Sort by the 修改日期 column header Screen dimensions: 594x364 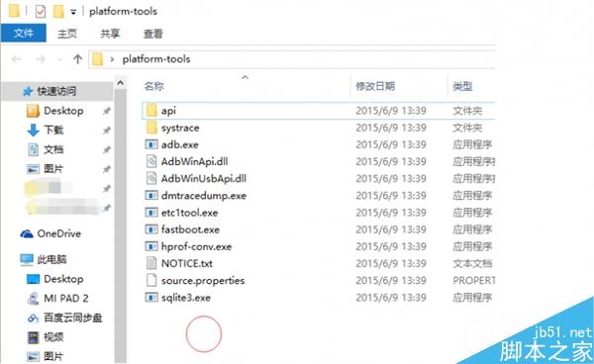click(x=375, y=86)
